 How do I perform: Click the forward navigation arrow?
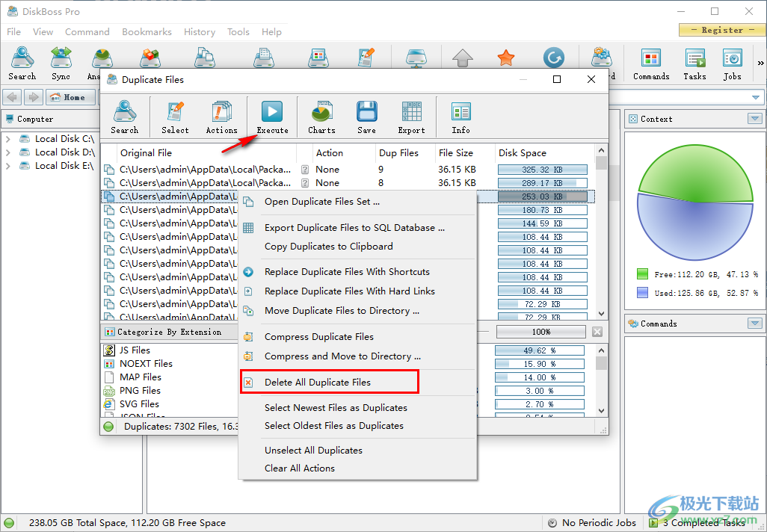[33, 97]
